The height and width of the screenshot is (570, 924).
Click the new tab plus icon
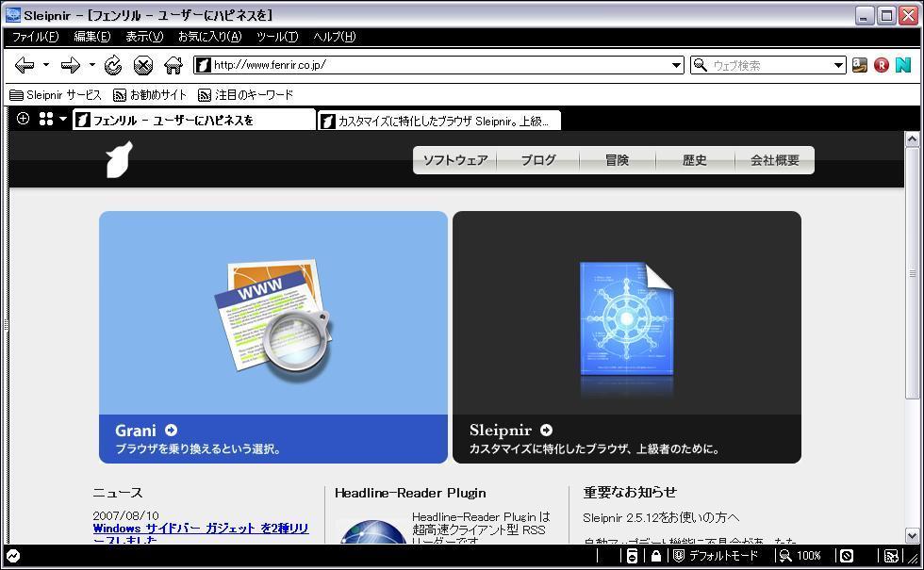(x=24, y=119)
